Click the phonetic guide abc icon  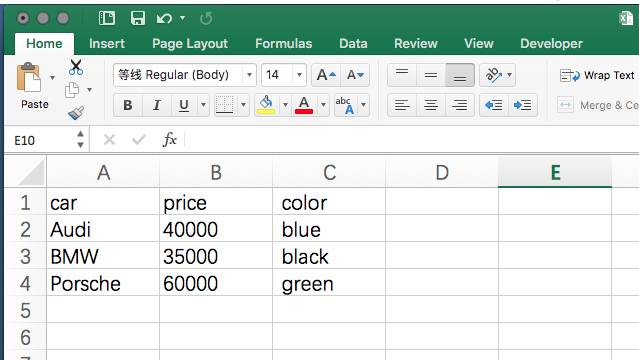tap(345, 105)
